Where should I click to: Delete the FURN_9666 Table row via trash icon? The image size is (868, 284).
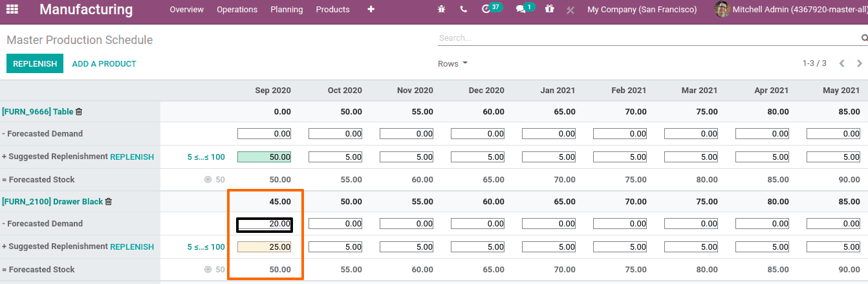[x=79, y=112]
